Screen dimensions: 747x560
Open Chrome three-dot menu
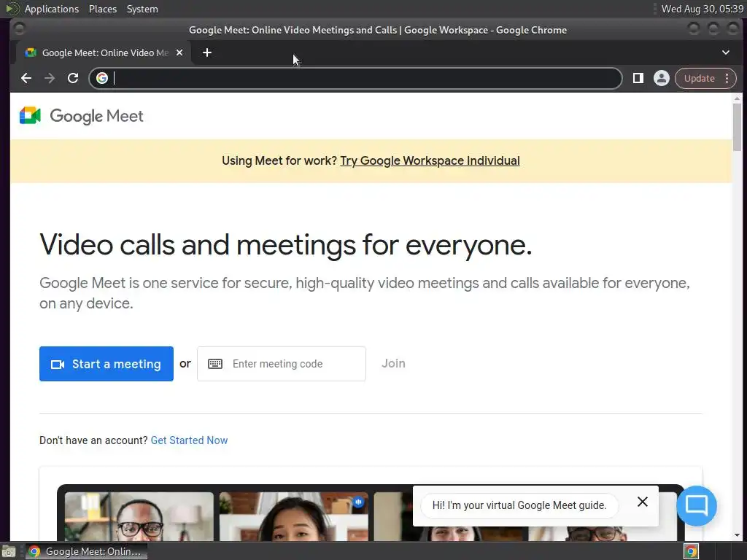[727, 79]
